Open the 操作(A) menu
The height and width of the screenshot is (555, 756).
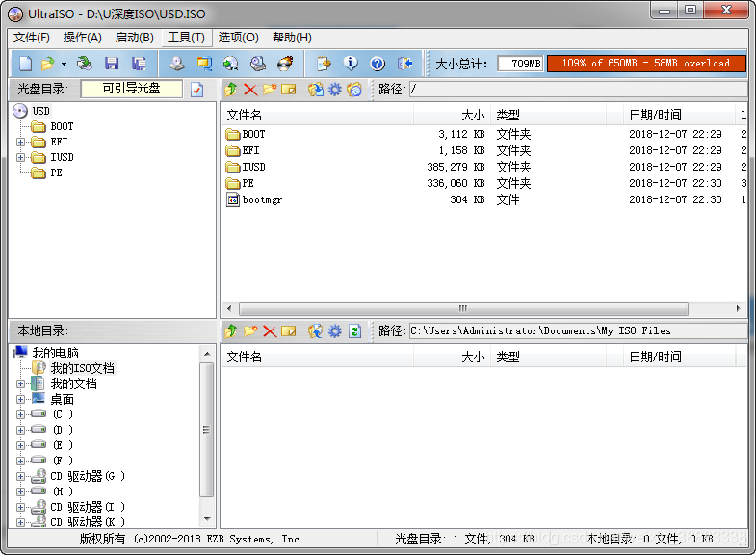pos(83,38)
